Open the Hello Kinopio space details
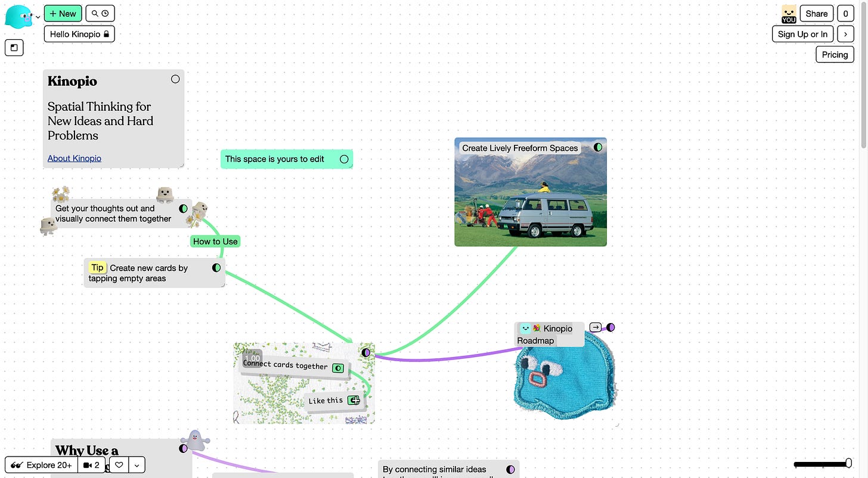 point(79,34)
